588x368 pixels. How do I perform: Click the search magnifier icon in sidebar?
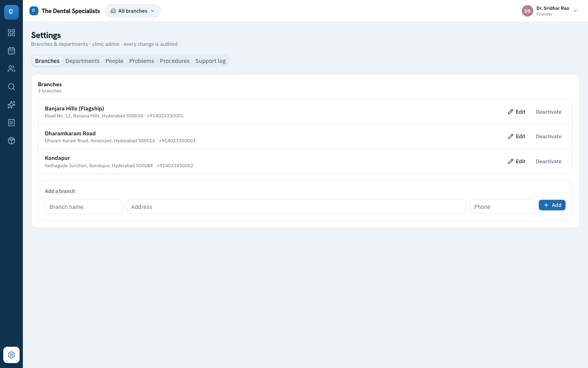point(11,87)
